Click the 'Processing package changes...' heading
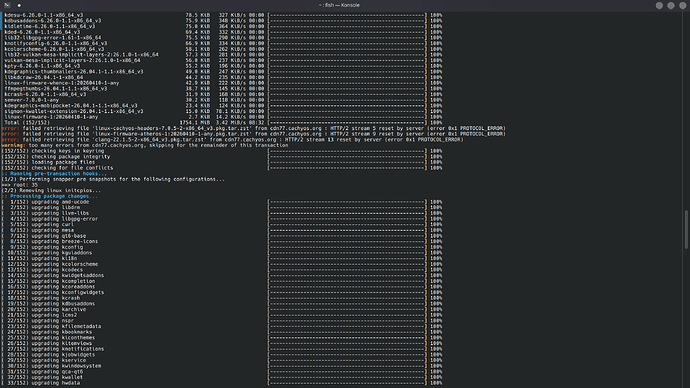Screen dimensions: 690x388 50,196
